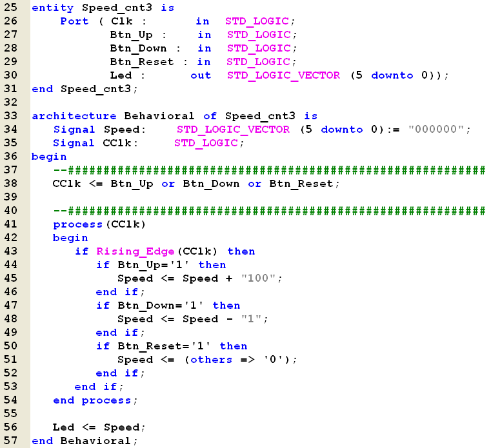Click 'Btn_Reset' port declaration on line 29
Screen dimensions: 491x448
point(141,62)
